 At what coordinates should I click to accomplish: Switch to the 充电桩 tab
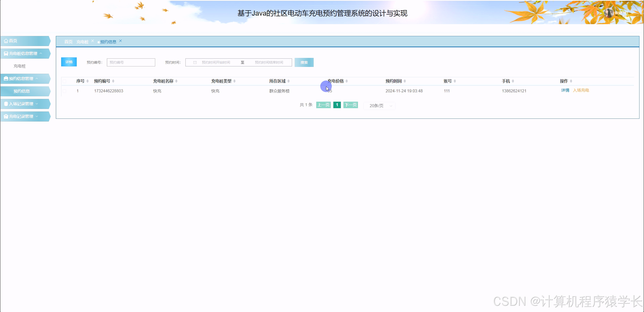coord(82,42)
